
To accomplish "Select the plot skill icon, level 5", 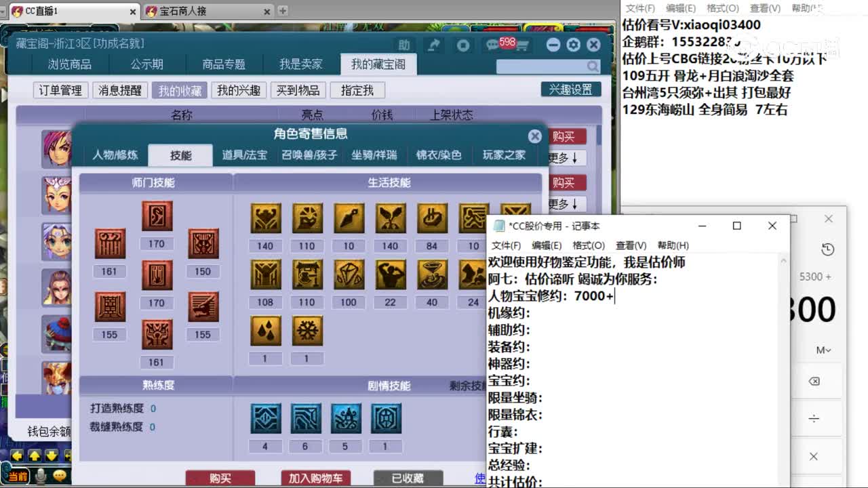I will click(x=346, y=419).
